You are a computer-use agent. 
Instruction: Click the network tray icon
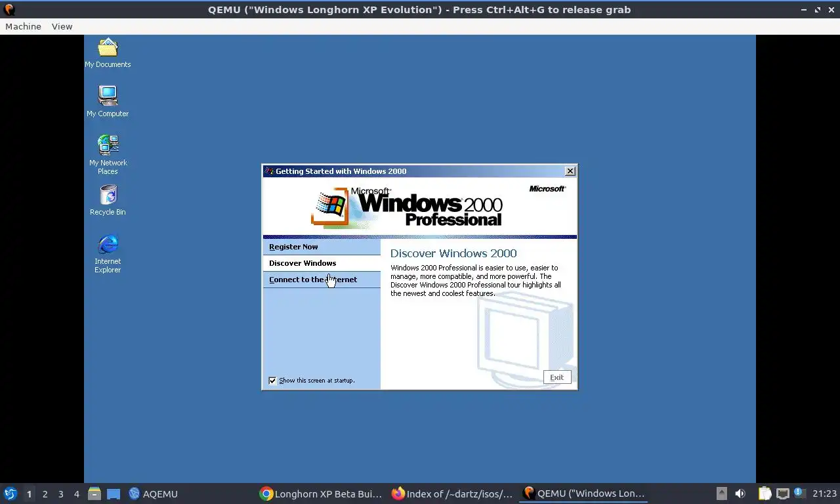click(x=782, y=493)
